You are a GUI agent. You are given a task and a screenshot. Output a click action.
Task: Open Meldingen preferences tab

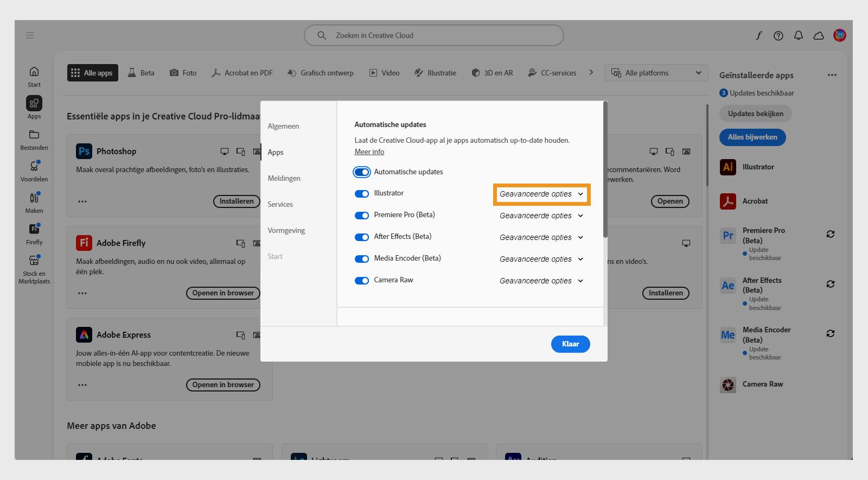point(284,178)
